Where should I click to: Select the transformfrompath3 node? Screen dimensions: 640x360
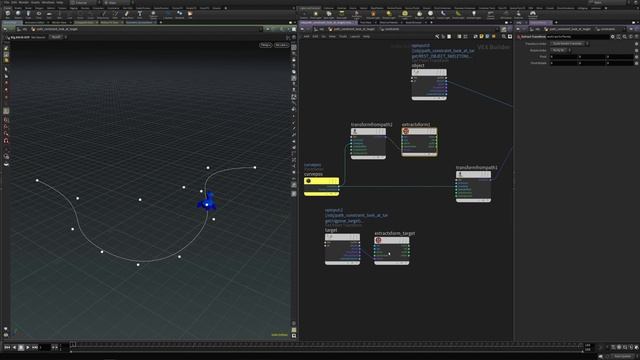473,187
